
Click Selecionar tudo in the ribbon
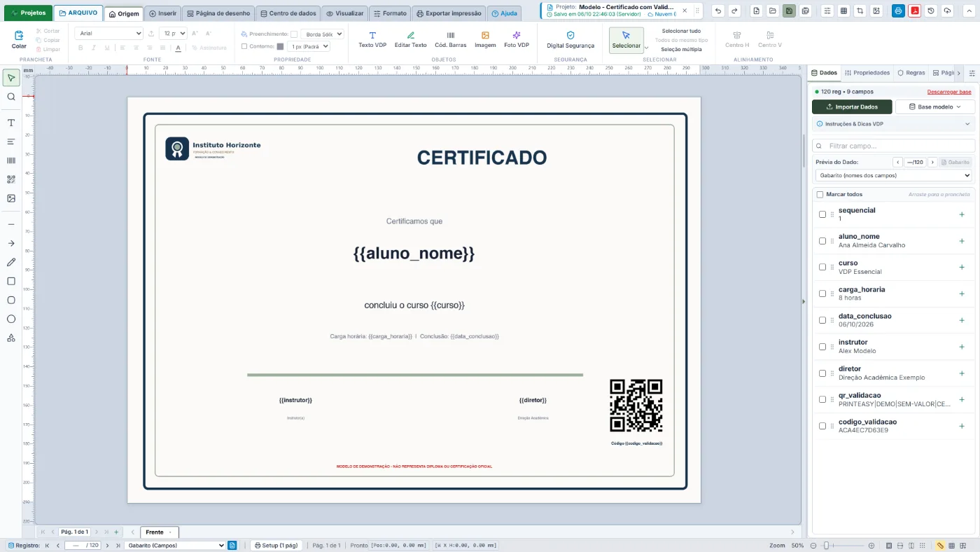[682, 31]
